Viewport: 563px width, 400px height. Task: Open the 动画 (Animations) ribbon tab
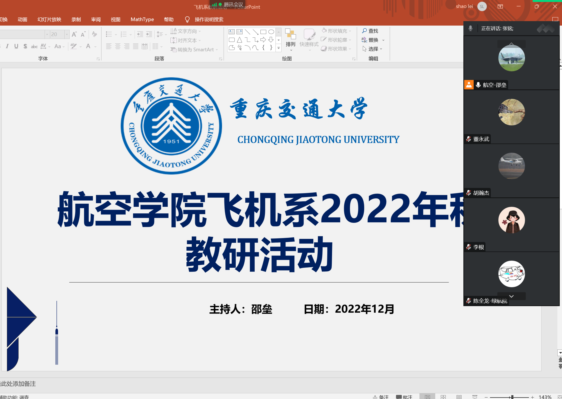click(x=22, y=19)
